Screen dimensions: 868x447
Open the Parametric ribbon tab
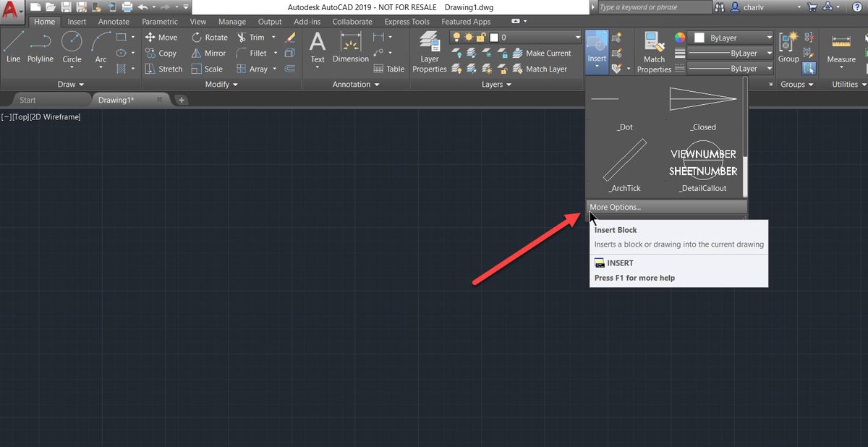160,22
